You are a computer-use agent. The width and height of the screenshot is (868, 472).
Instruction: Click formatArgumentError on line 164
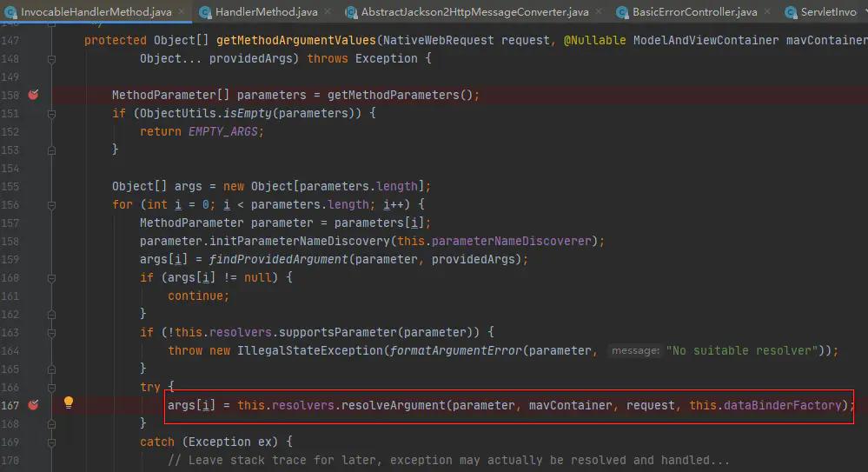coord(455,350)
